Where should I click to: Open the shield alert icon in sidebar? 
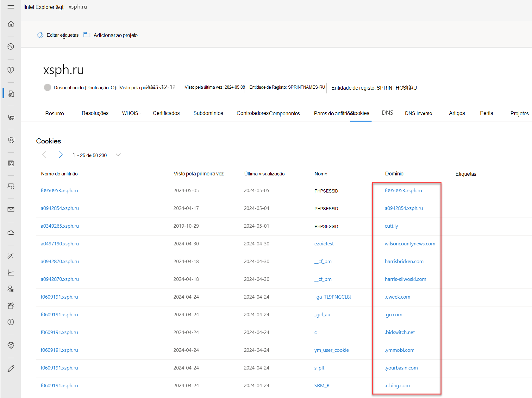11,70
